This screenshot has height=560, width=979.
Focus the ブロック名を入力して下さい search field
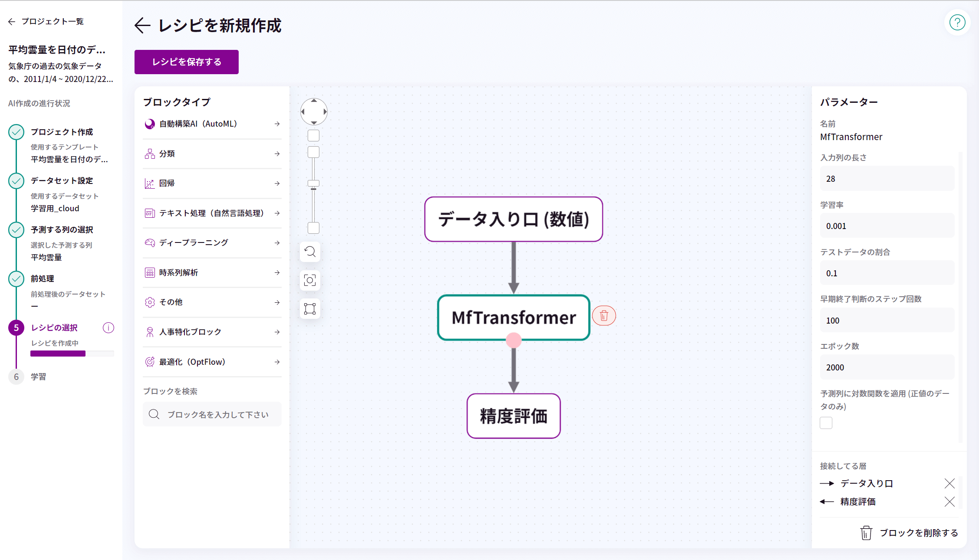point(212,414)
